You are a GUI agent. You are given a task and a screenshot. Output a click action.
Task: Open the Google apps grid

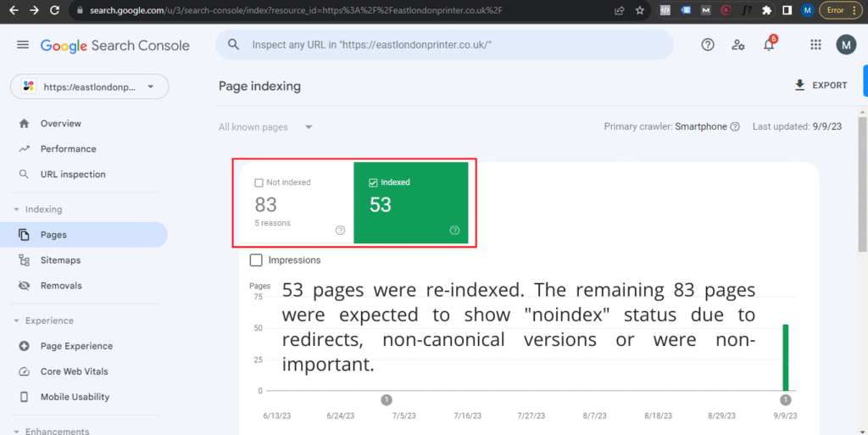coord(815,46)
